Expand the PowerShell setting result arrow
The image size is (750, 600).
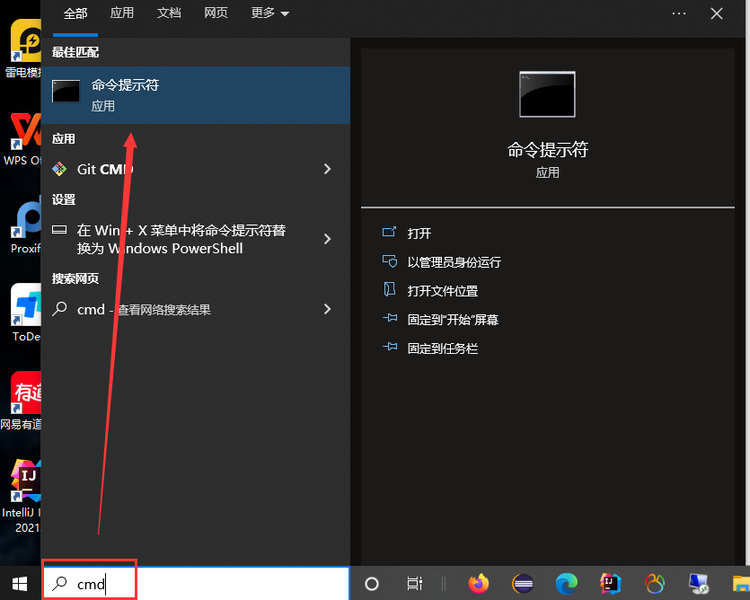pos(327,239)
